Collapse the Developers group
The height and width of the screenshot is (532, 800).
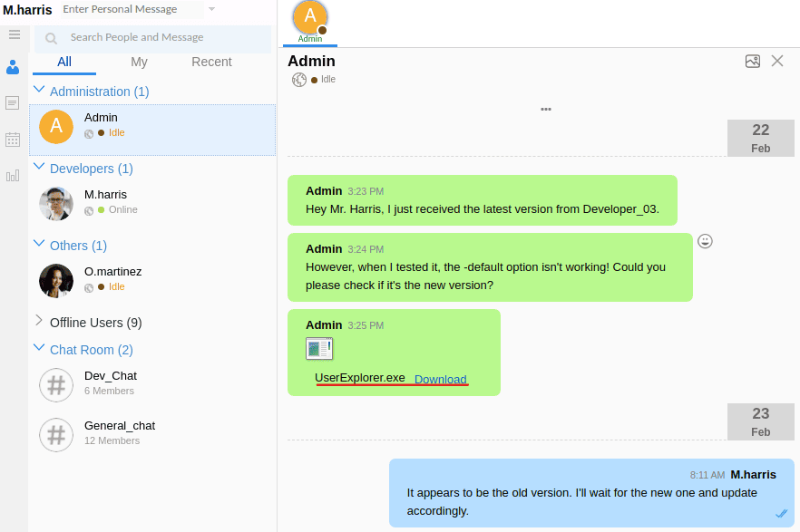coord(39,168)
